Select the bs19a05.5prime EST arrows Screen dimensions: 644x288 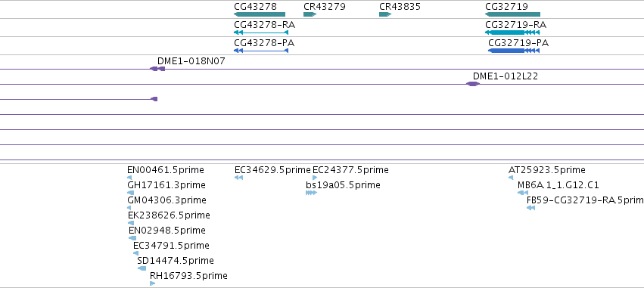click(x=311, y=193)
